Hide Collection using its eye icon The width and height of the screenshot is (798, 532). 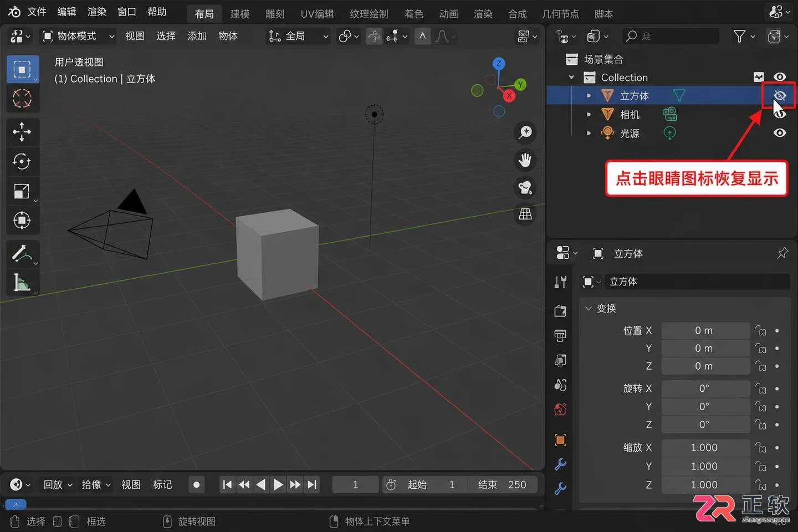[x=780, y=77]
